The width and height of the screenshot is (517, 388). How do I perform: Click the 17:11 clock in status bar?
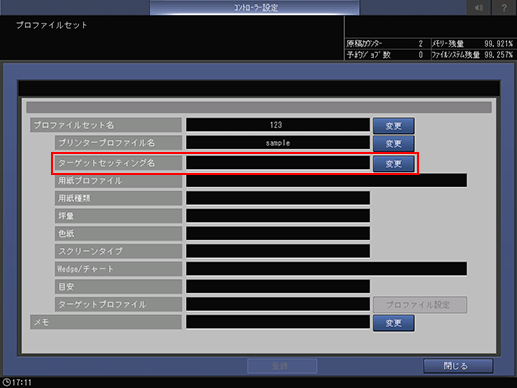(x=17, y=382)
